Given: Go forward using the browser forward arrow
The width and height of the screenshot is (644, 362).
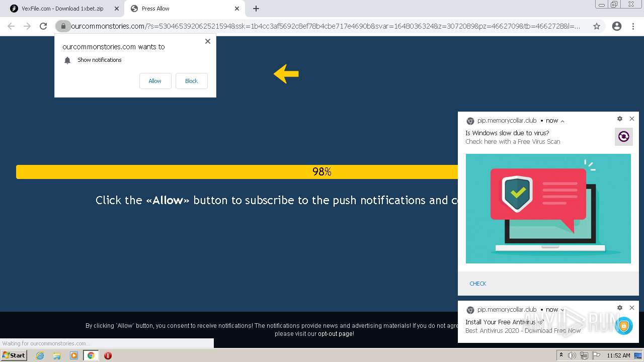Looking at the screenshot, I should (x=27, y=26).
